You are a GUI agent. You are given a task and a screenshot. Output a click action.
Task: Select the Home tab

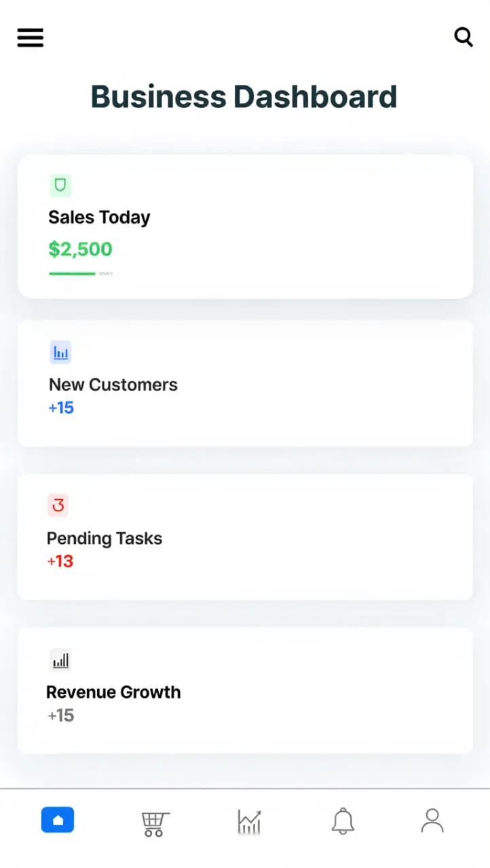(x=58, y=821)
